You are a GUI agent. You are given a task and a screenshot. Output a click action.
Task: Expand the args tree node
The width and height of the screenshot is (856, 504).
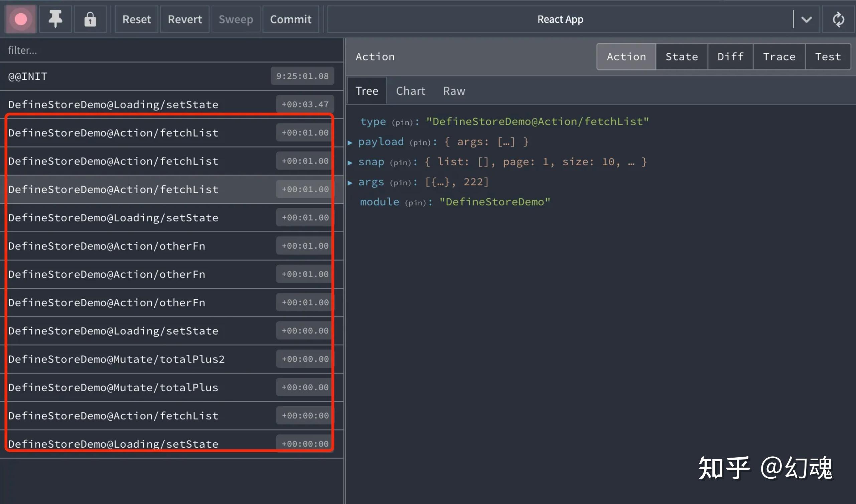pyautogui.click(x=350, y=183)
